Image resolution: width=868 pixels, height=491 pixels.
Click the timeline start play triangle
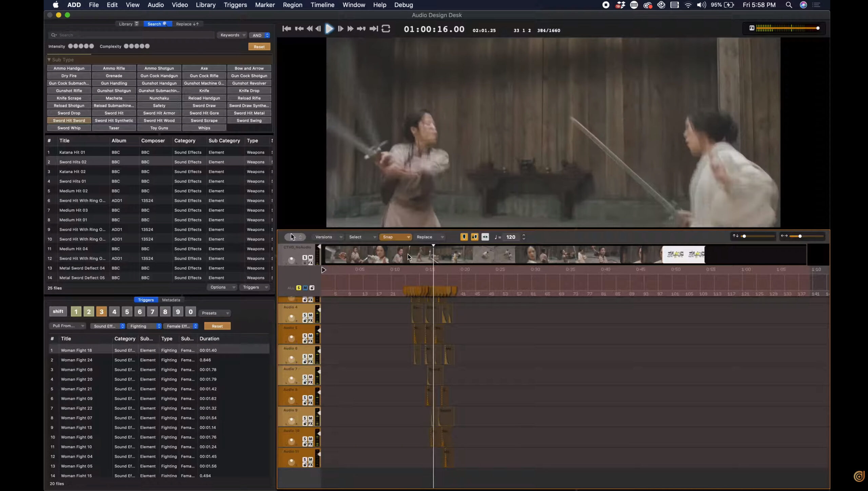click(x=323, y=270)
